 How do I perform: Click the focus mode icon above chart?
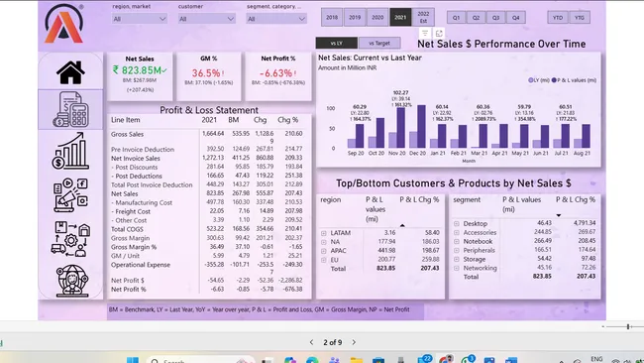point(439,34)
